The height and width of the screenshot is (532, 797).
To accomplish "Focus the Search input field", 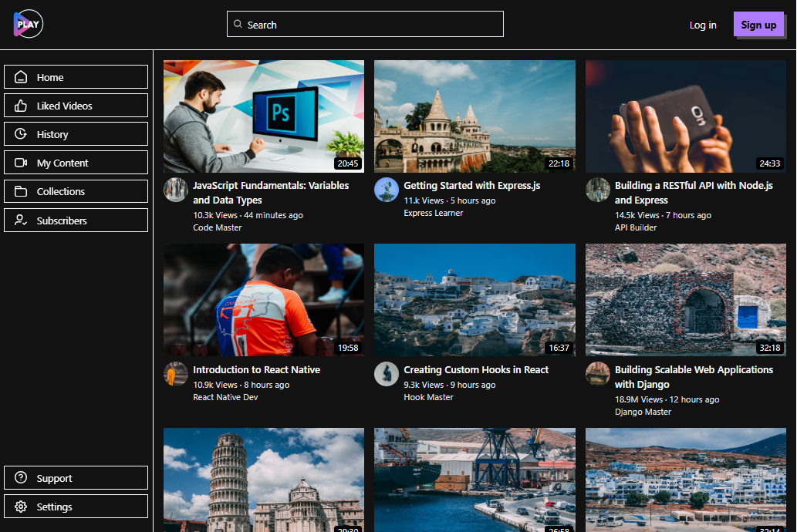I will click(365, 24).
